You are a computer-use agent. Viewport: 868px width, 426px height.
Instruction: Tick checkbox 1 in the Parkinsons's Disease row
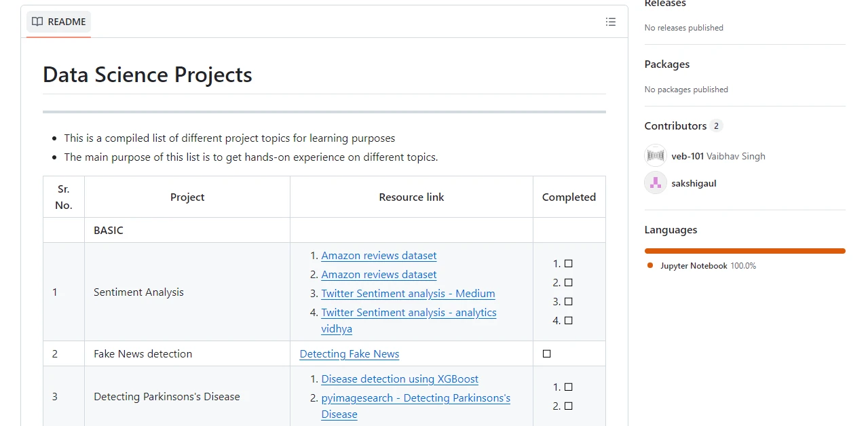point(569,387)
